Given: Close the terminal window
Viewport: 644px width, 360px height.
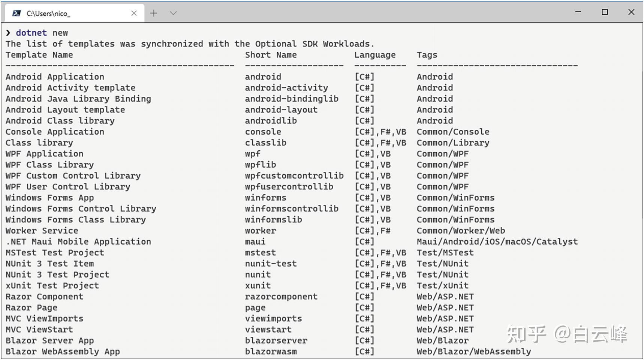Looking at the screenshot, I should coord(631,12).
